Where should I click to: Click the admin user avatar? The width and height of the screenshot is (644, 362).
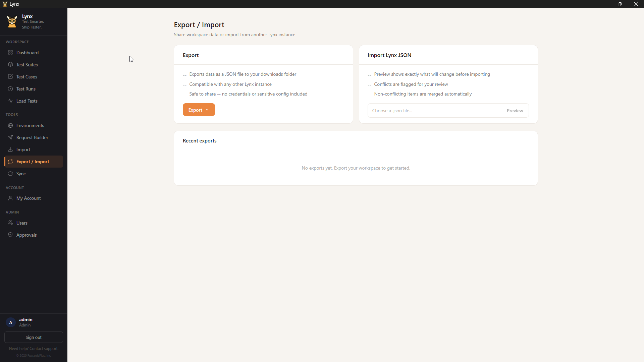pos(11,322)
